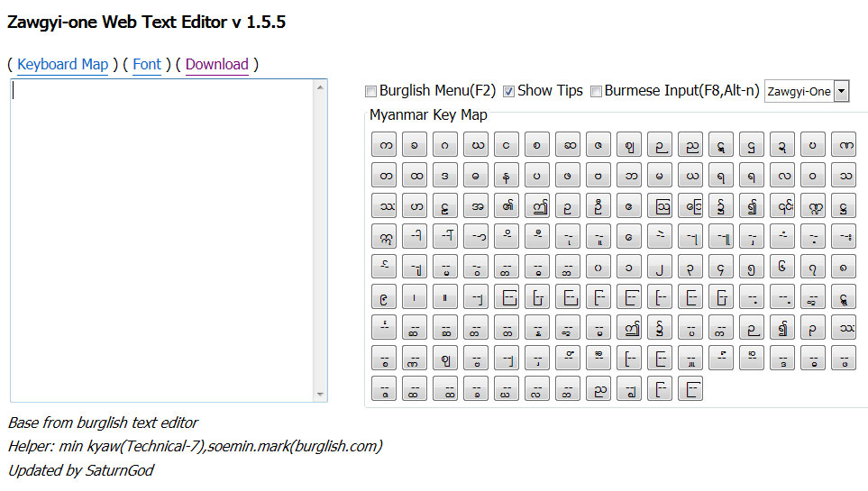Click the 'Base from burglish text editor' text
Image resolution: width=868 pixels, height=491 pixels.
pos(103,423)
